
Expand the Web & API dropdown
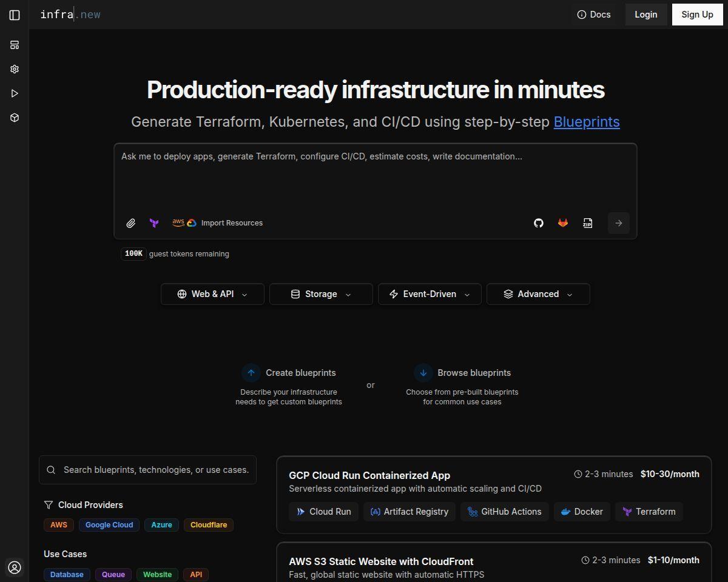[x=212, y=294]
